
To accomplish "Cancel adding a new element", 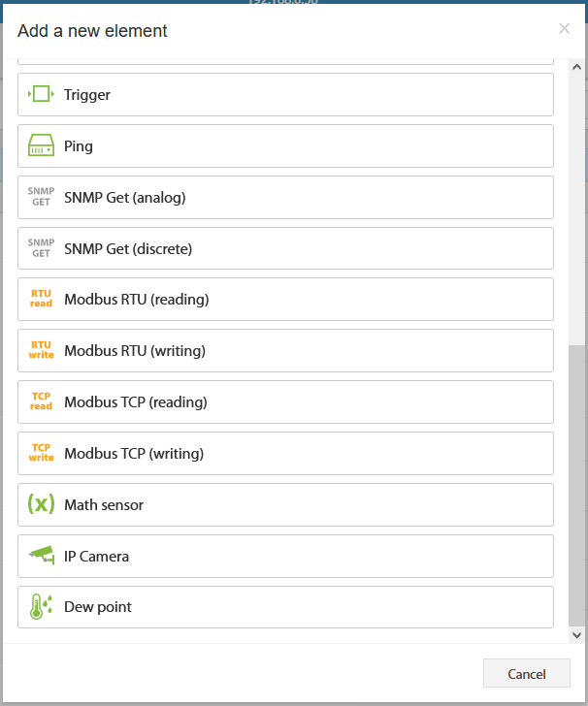I will [527, 674].
